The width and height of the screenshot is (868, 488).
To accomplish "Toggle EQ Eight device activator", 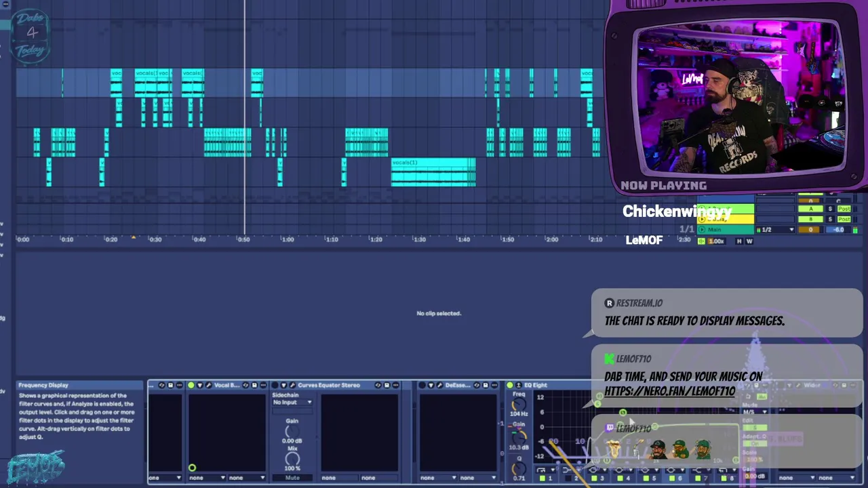I will point(510,385).
